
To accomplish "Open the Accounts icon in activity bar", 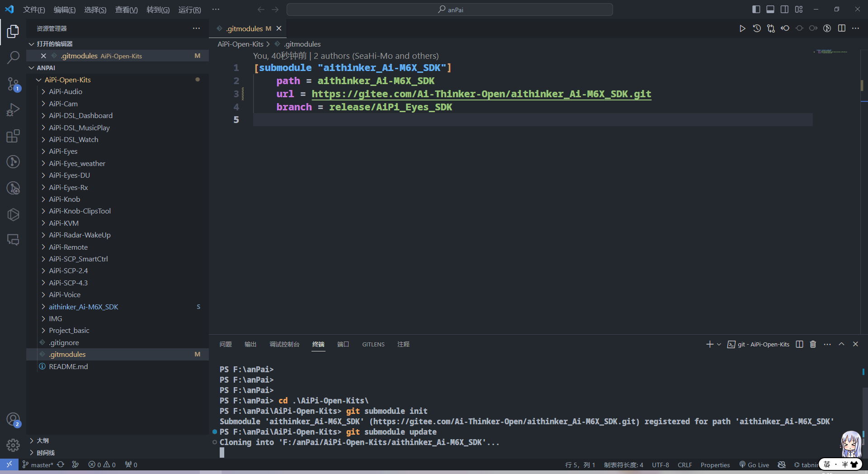I will point(13,420).
